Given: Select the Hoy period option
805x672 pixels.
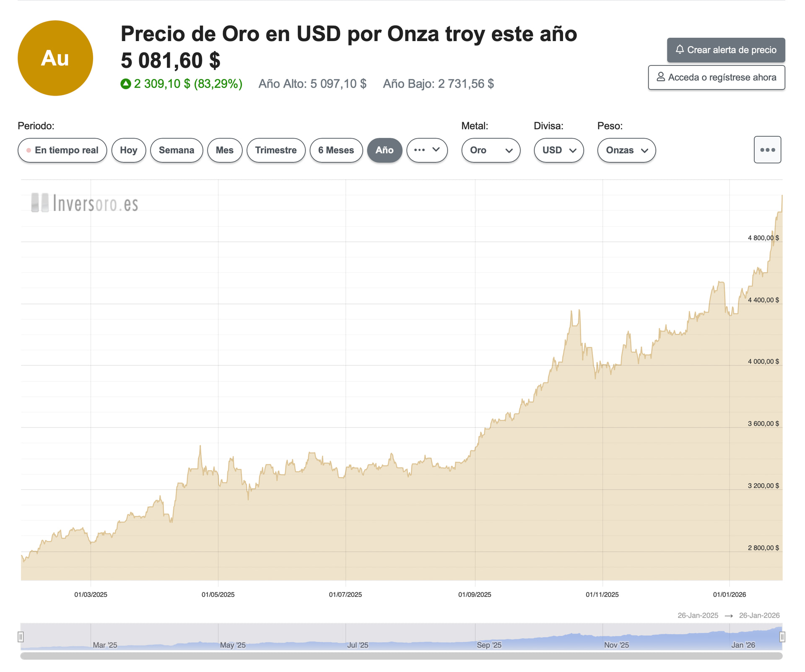Looking at the screenshot, I should tap(128, 150).
